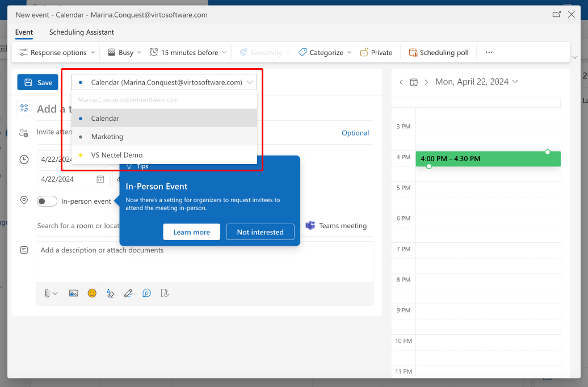The width and height of the screenshot is (588, 387).
Task: Choose the VS Nectel Demo calendar
Action: tap(164, 155)
